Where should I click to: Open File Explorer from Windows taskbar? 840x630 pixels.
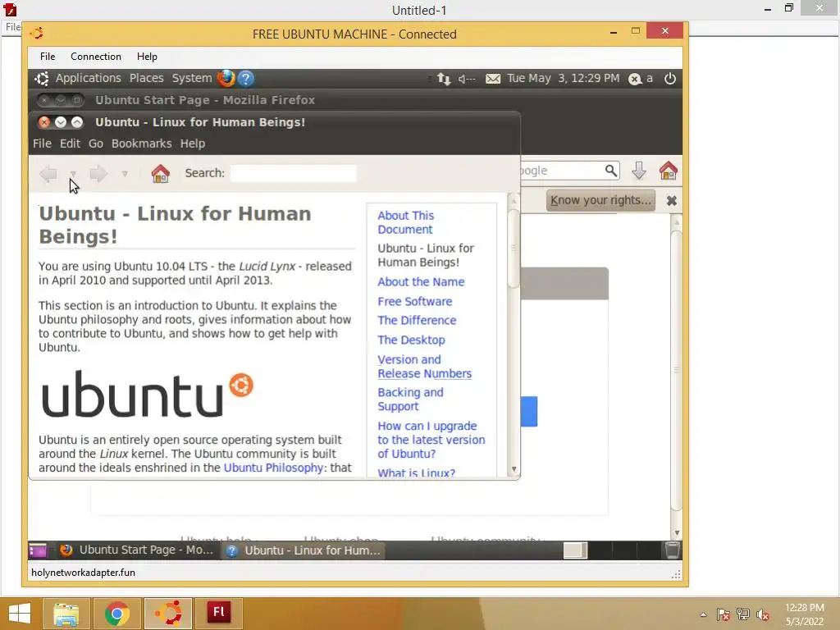(66, 614)
